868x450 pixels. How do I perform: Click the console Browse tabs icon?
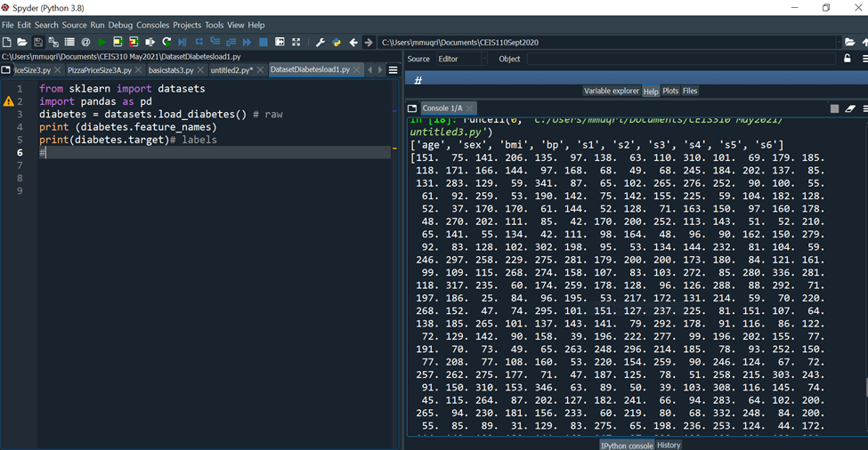coord(412,108)
